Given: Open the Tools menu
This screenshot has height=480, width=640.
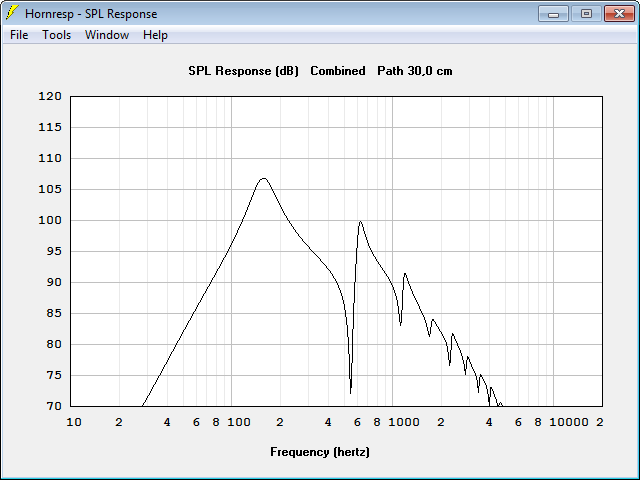Looking at the screenshot, I should [56, 35].
